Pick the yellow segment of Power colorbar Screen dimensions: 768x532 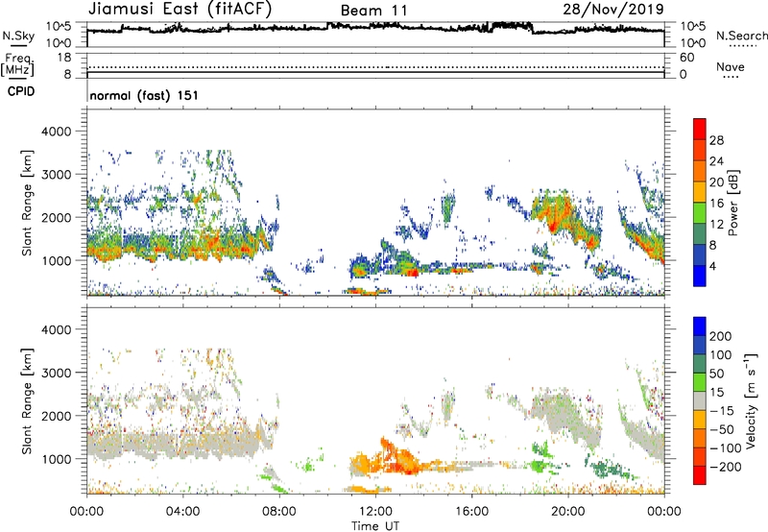coord(700,193)
